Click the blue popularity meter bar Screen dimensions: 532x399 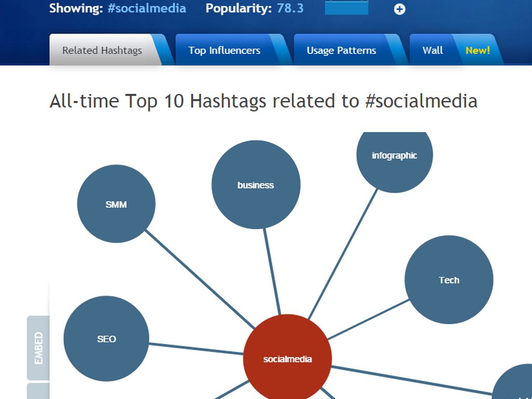[347, 8]
